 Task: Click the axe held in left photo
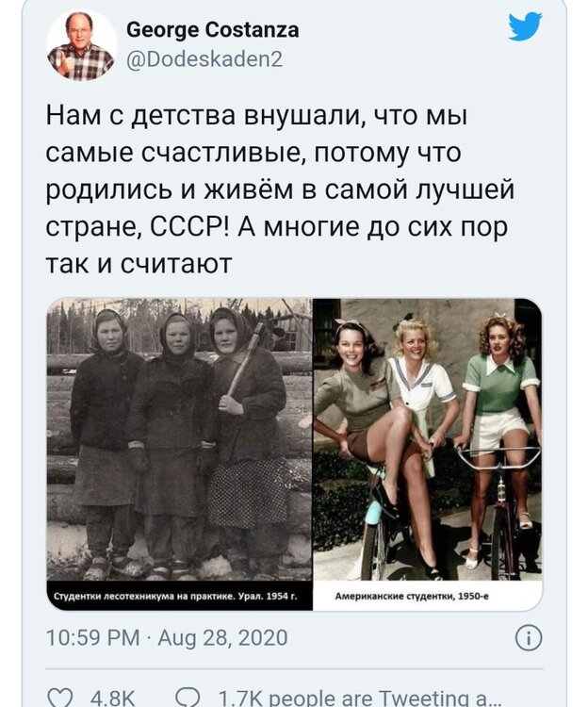[247, 358]
